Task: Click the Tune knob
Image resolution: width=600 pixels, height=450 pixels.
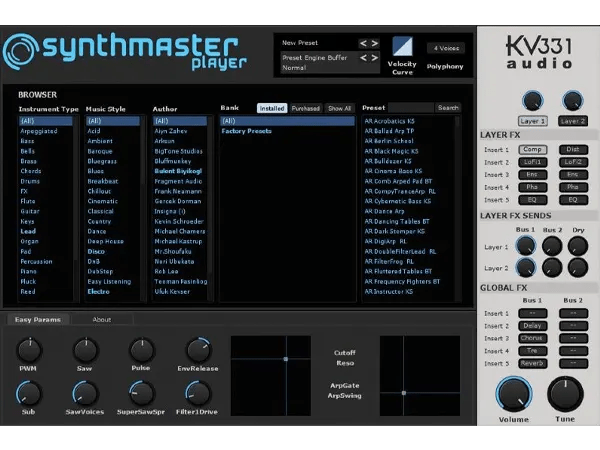Action: pyautogui.click(x=565, y=394)
